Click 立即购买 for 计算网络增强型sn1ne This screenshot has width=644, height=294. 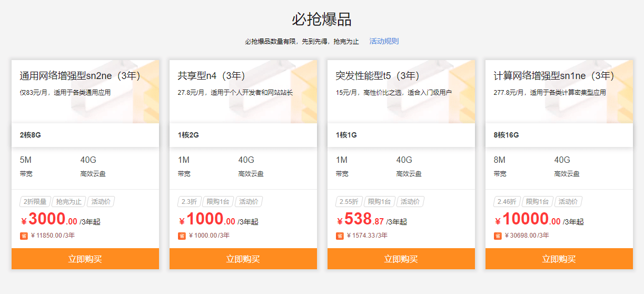pyautogui.click(x=559, y=259)
